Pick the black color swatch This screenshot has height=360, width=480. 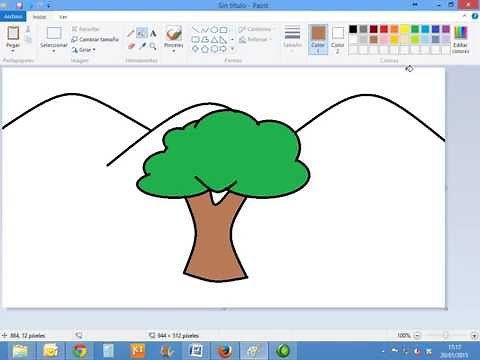click(353, 29)
